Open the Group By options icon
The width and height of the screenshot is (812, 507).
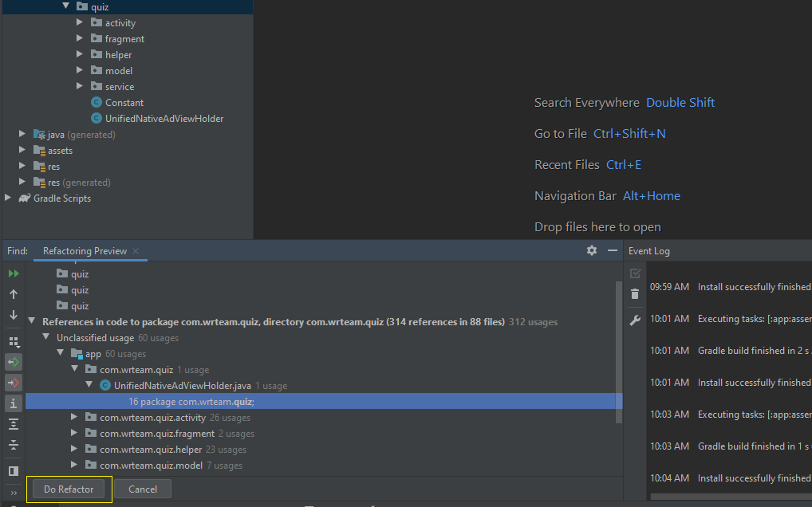14,342
